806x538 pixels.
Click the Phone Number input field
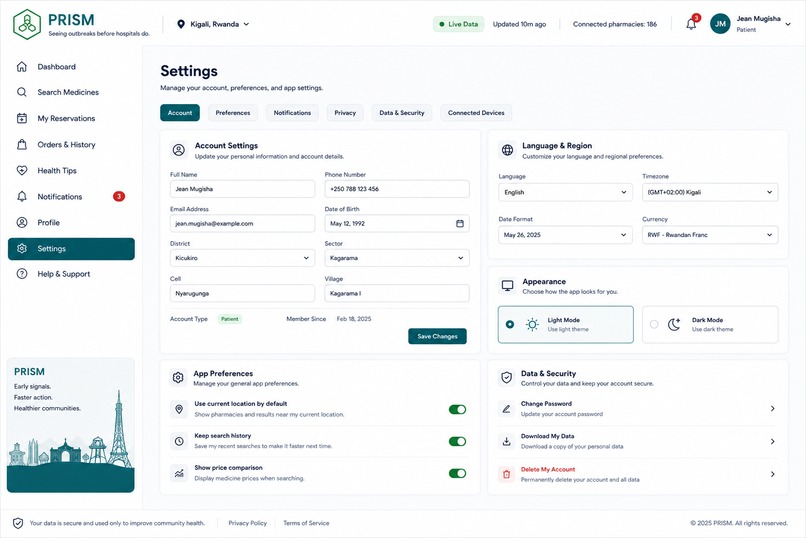coord(397,189)
